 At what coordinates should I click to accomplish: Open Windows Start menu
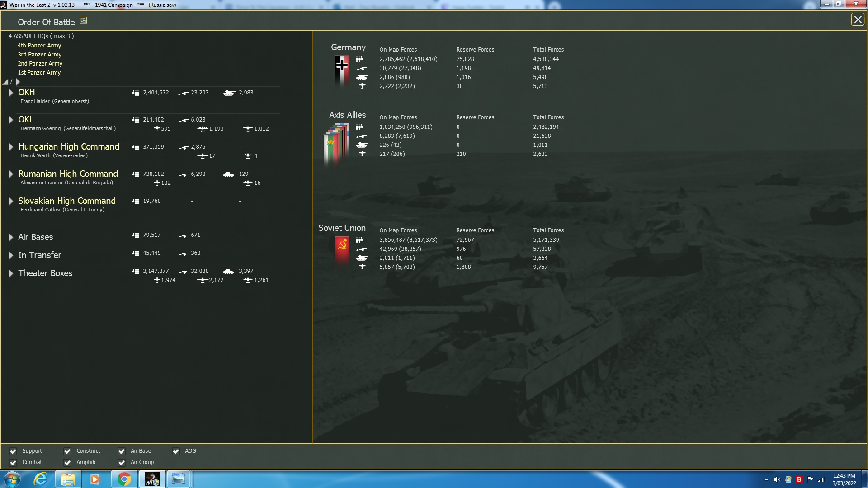[x=12, y=479]
